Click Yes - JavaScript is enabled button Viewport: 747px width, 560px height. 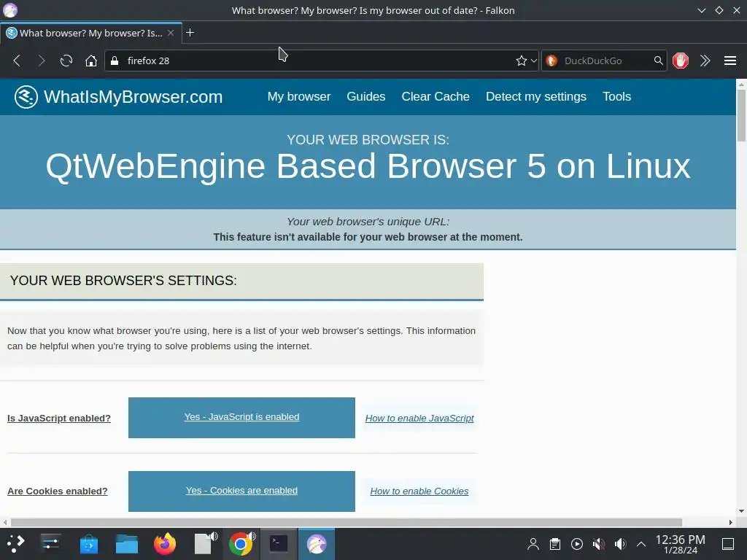point(241,418)
